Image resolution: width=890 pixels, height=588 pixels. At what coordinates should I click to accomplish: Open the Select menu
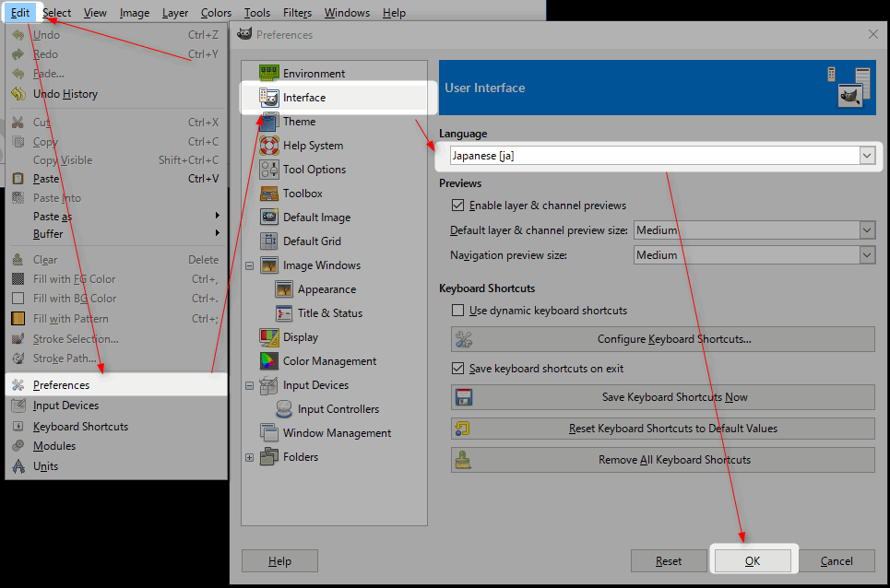pyautogui.click(x=57, y=13)
